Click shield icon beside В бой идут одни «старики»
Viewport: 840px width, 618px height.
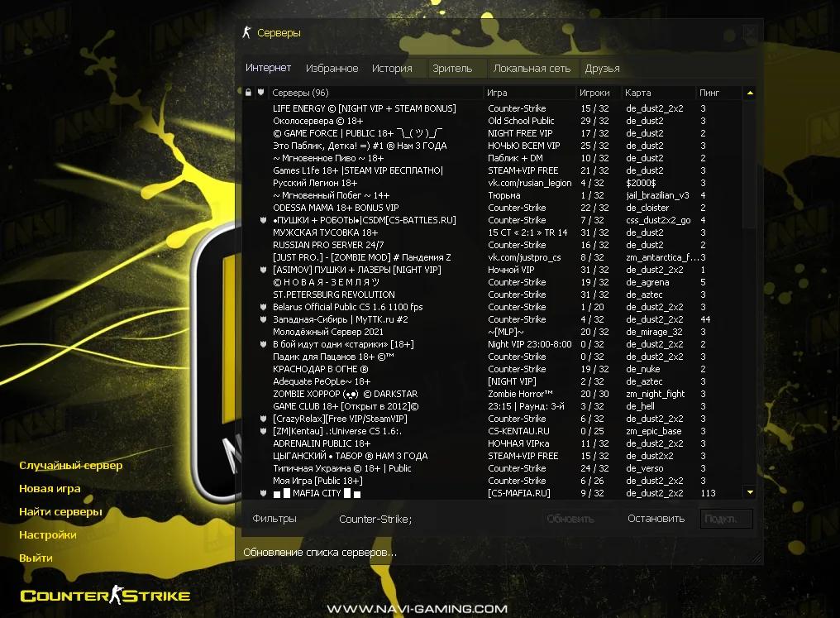click(x=263, y=345)
